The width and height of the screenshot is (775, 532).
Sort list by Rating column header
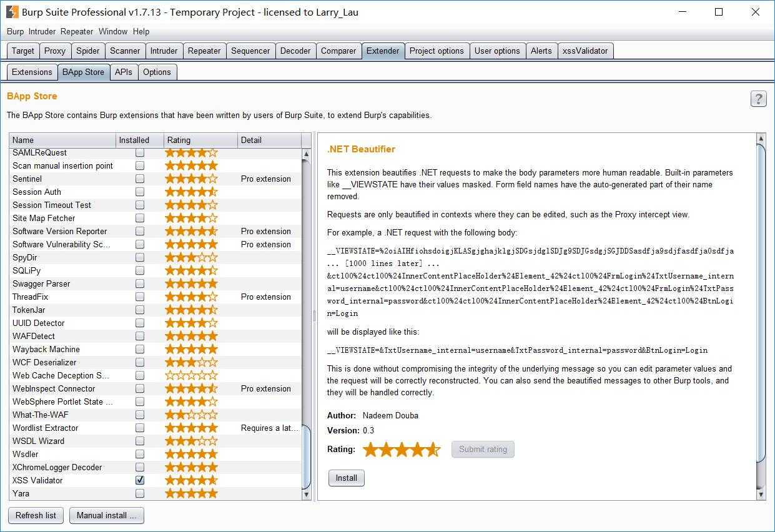(200, 140)
